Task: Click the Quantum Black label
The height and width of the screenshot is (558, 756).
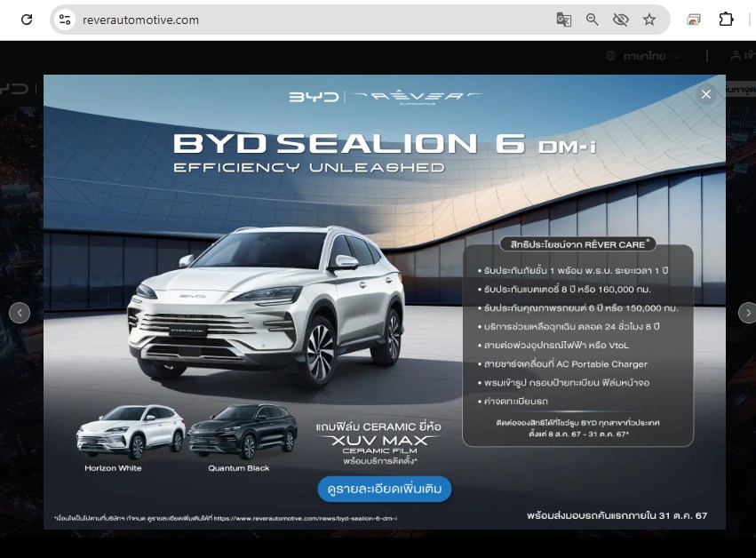Action: 239,468
